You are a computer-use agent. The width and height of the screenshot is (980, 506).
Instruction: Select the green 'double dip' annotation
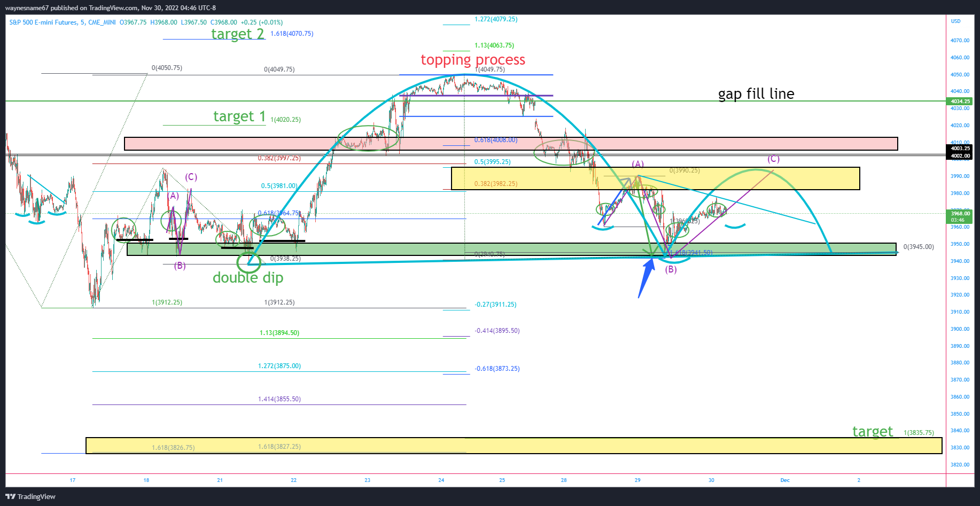248,278
